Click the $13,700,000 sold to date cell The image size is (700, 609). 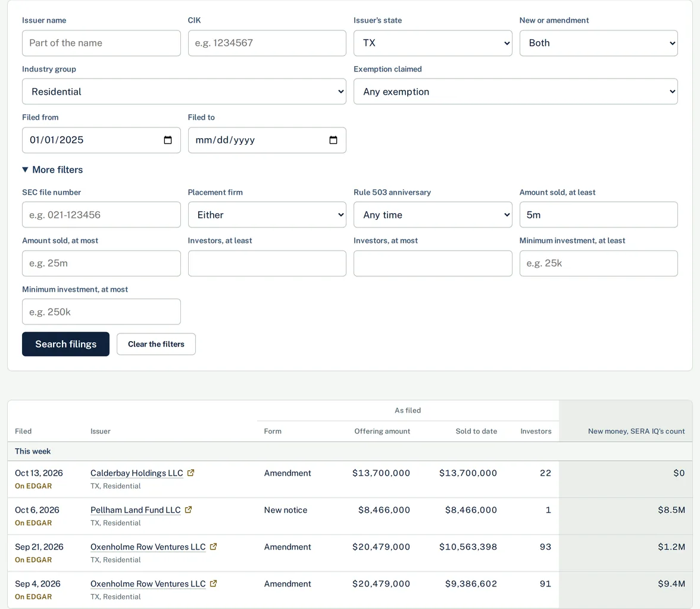tap(468, 473)
